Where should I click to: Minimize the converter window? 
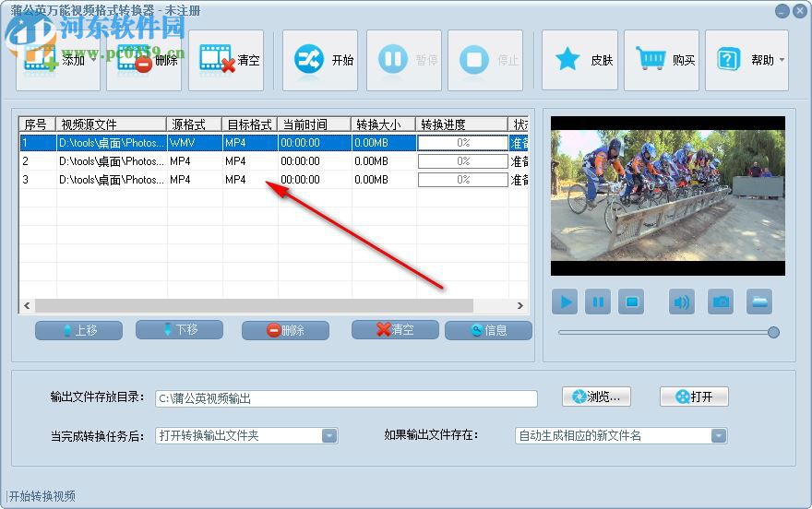point(782,11)
